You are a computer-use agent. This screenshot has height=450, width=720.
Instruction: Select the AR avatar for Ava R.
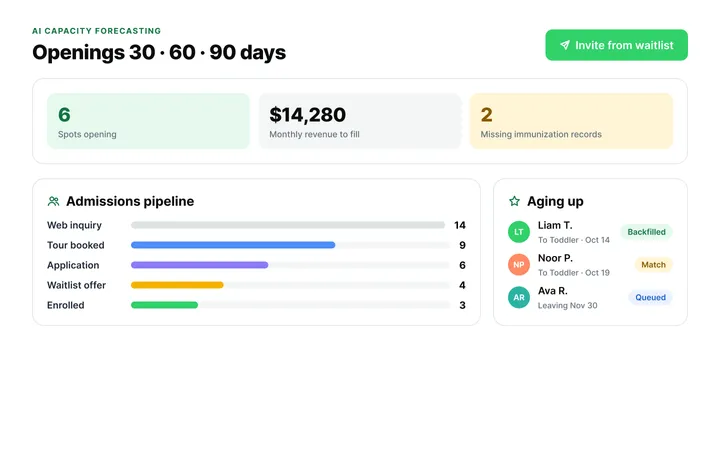[519, 297]
